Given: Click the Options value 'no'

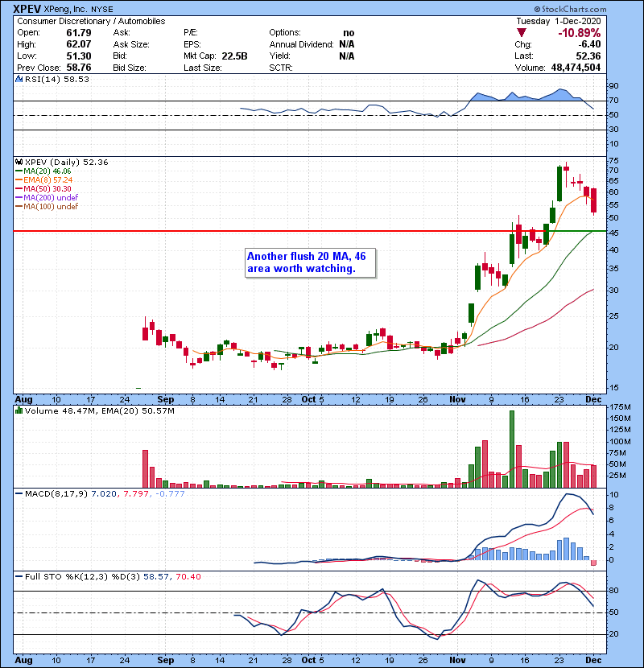Looking at the screenshot, I should point(349,33).
